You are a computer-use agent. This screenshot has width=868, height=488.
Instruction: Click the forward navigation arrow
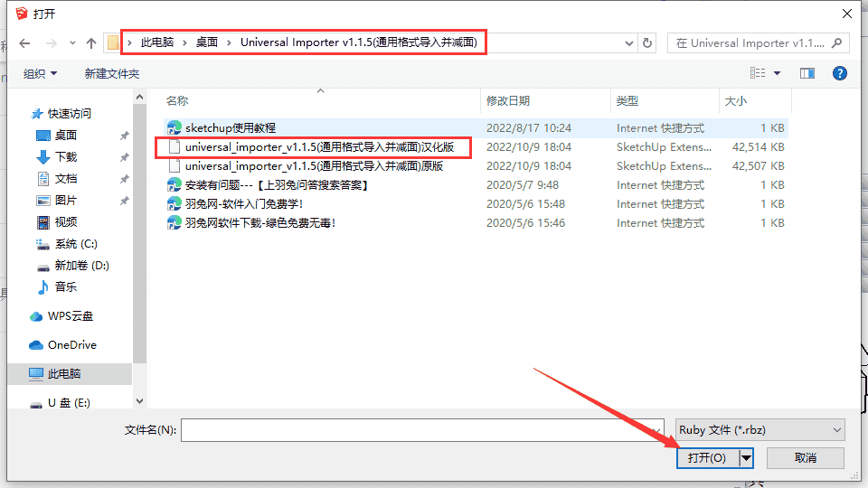point(51,43)
